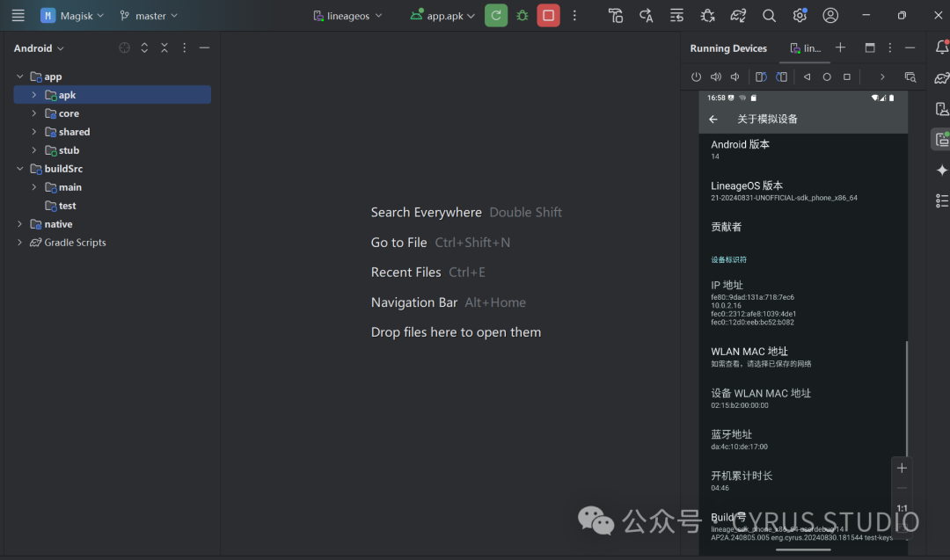Hide the Running Devices panel

910,47
